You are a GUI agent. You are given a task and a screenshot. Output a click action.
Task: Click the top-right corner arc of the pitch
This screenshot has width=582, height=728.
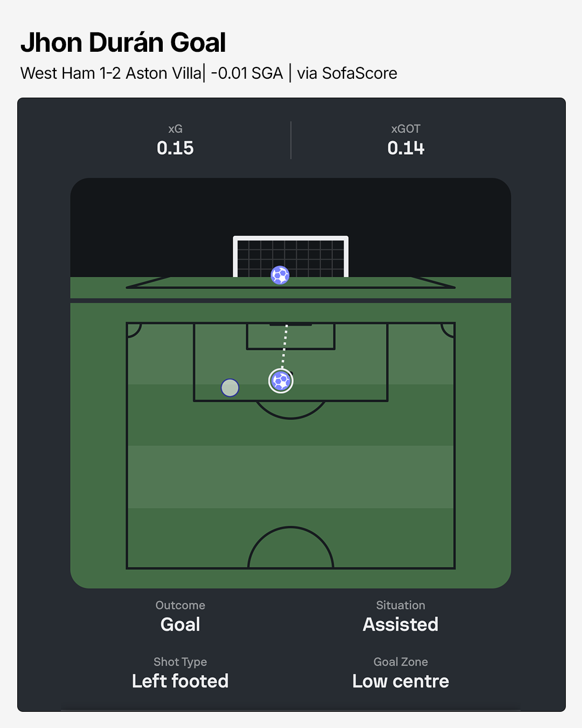pos(448,330)
